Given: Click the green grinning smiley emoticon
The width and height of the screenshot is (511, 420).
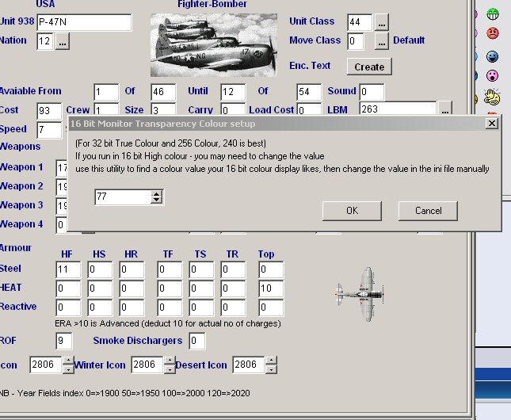Looking at the screenshot, I should pos(493,13).
